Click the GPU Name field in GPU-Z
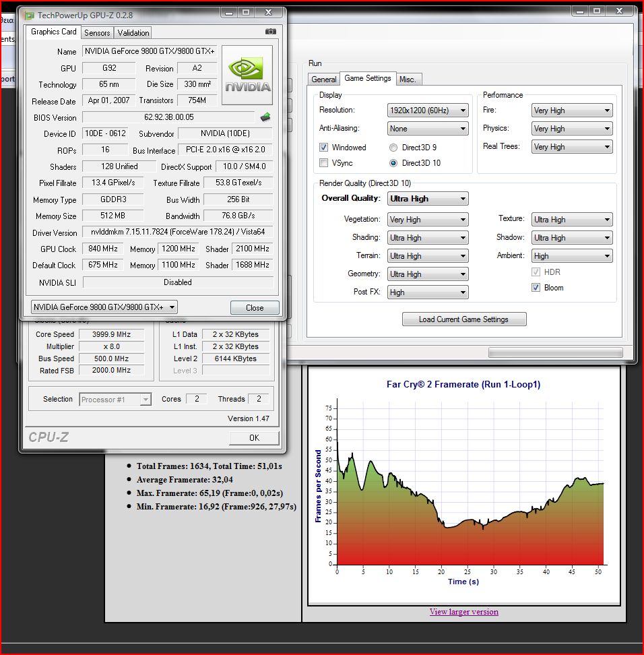 pos(150,51)
